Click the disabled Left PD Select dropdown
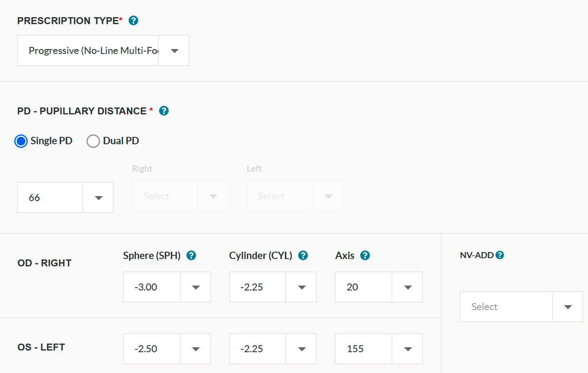Screen dimensions: 588x373 295,196
